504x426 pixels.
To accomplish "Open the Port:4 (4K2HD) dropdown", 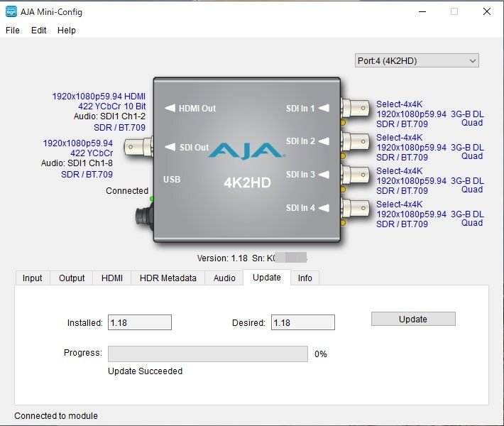I will (x=417, y=61).
